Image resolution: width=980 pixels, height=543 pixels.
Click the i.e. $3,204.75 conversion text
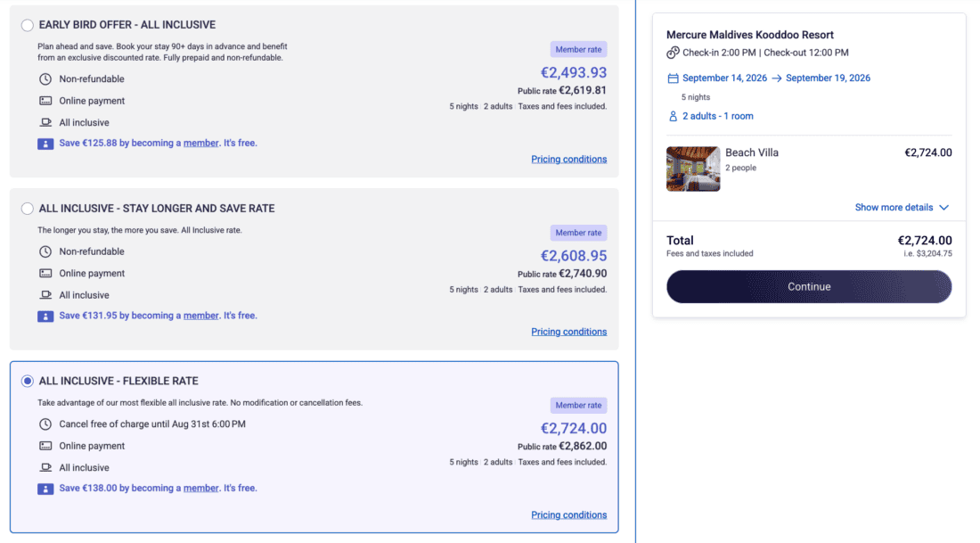coord(927,254)
